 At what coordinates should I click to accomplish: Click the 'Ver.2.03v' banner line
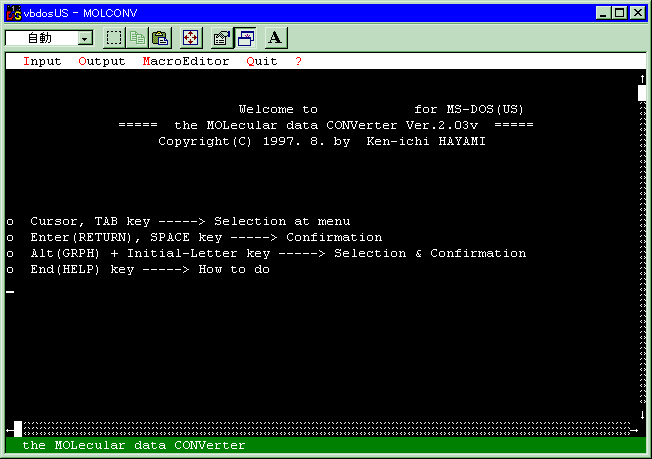point(326,125)
